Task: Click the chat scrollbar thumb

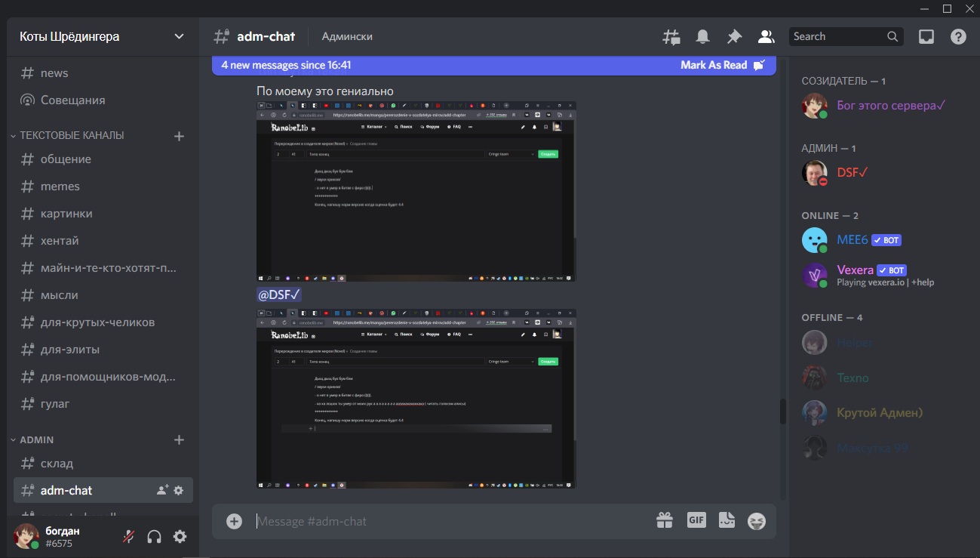Action: pos(782,412)
